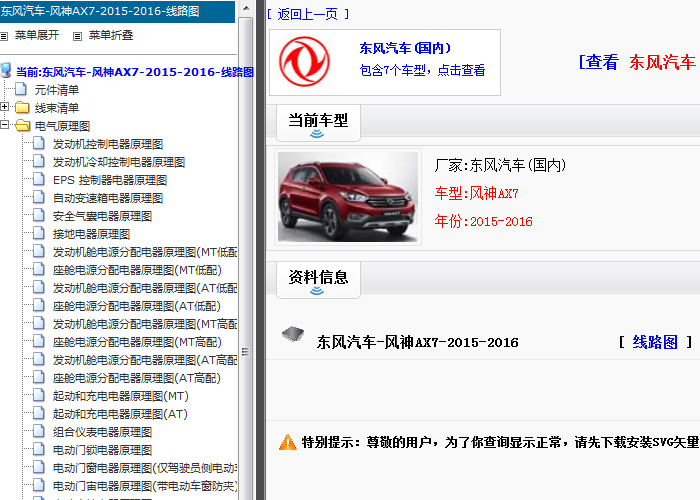This screenshot has height=500, width=700.
Task: Select the 电气原理图 folder label
Action: pos(62,126)
